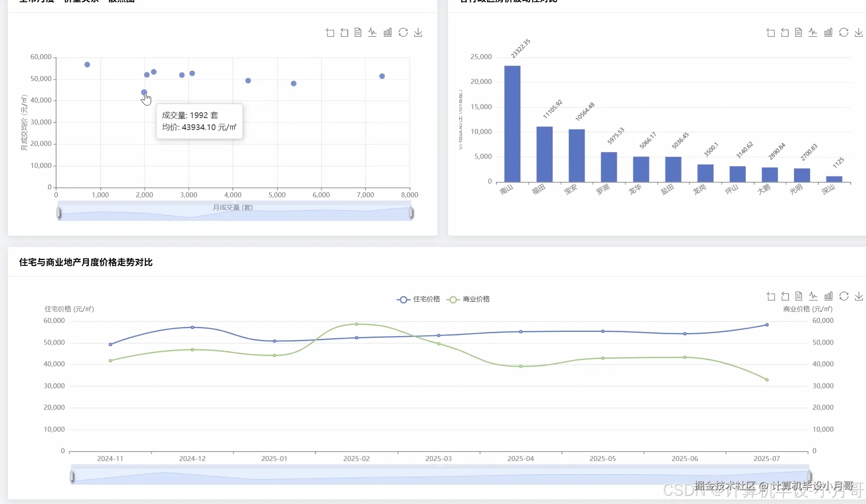Click the 2025-02 商业价格 peak data point

[356, 324]
